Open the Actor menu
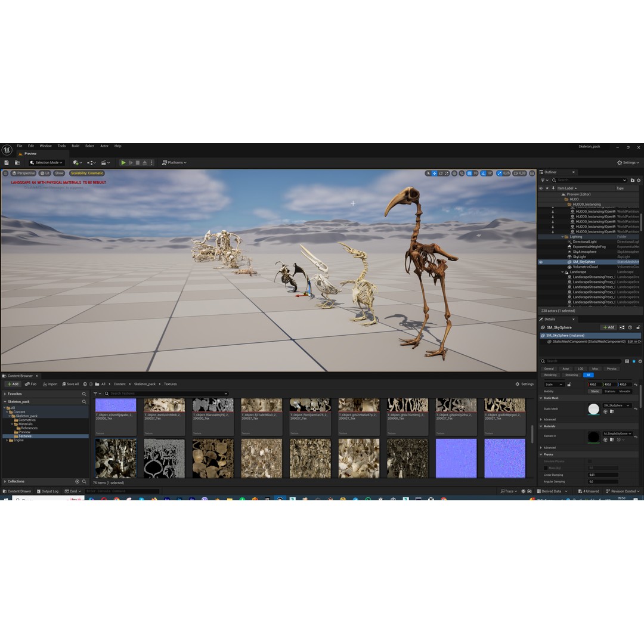The width and height of the screenshot is (644, 644). 104,146
